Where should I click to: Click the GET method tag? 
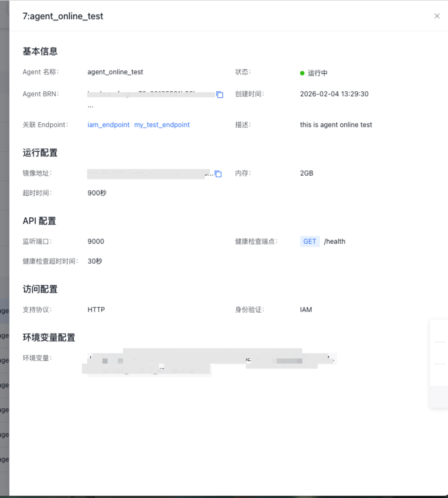pos(309,242)
